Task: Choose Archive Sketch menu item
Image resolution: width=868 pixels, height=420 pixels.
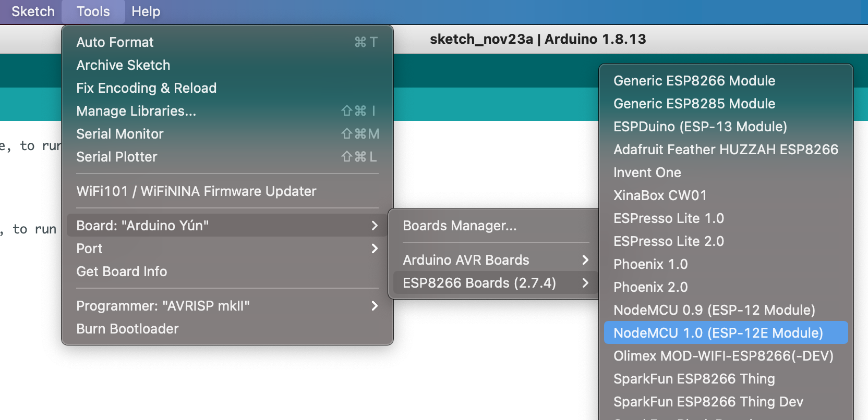Action: click(x=123, y=65)
